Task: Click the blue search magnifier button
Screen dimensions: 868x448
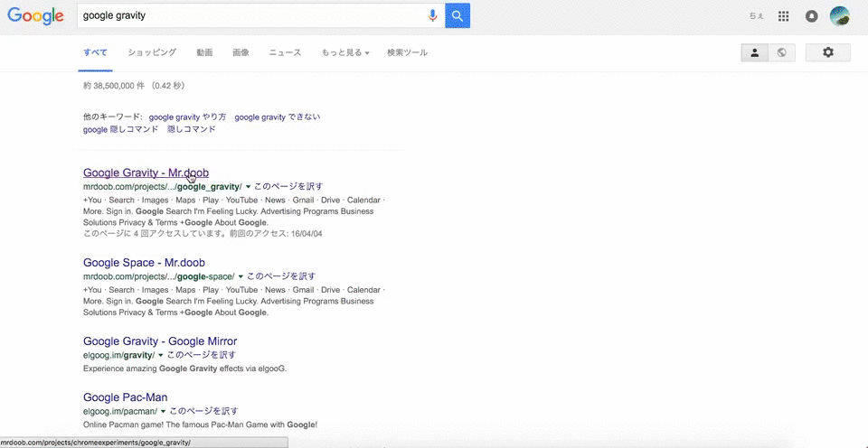Action: [458, 15]
